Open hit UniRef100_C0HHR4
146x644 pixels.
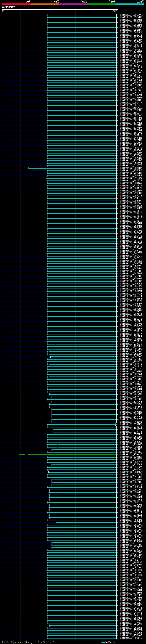click(131, 175)
